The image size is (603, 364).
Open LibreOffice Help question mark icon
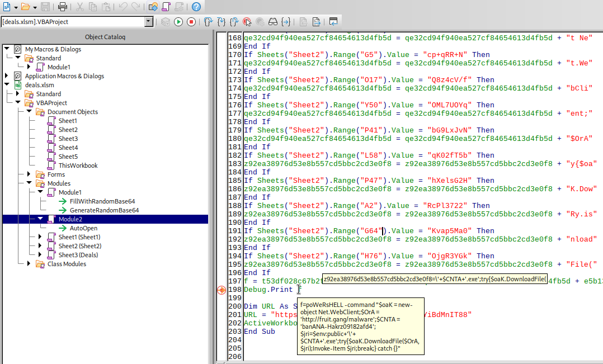(196, 7)
